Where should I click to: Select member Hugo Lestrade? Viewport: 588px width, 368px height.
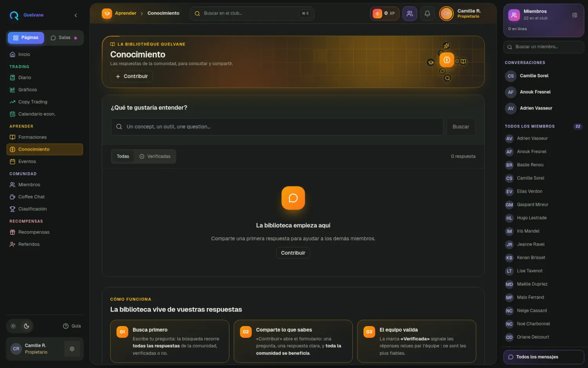[544, 218]
